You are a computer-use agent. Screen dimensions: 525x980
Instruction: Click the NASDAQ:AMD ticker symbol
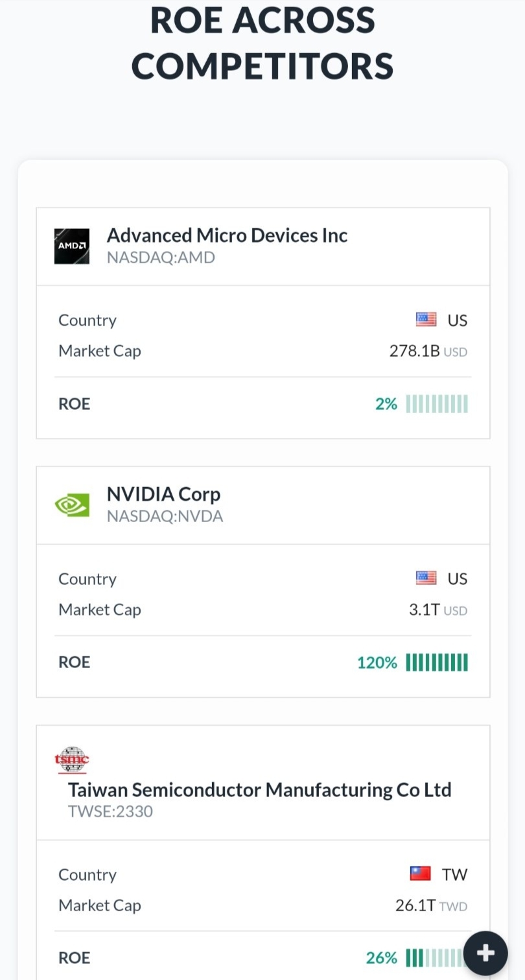coord(161,257)
